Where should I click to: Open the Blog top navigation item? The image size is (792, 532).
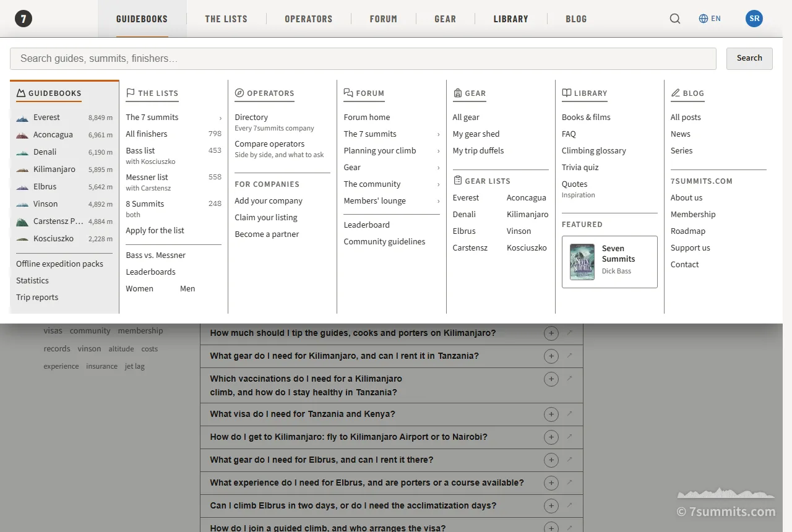click(576, 19)
